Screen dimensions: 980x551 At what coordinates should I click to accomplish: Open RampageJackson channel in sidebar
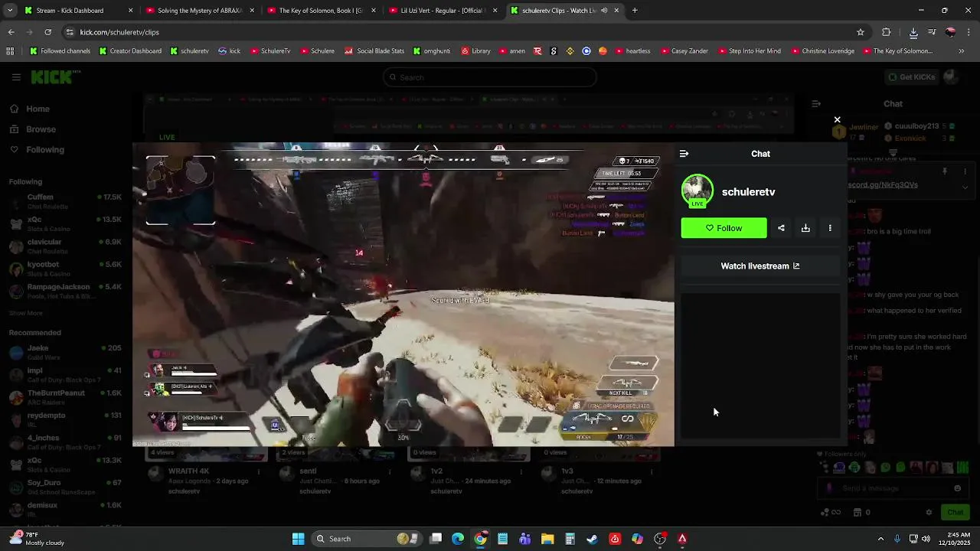[x=65, y=291]
